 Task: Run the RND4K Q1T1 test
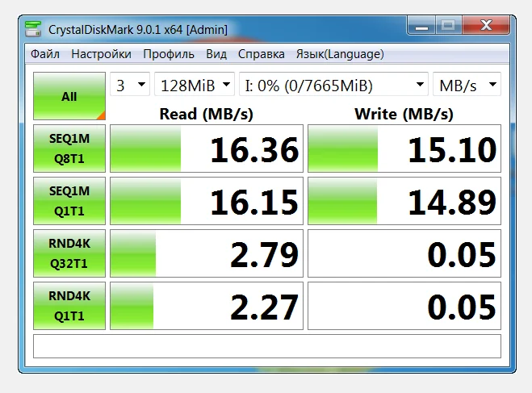coord(69,306)
